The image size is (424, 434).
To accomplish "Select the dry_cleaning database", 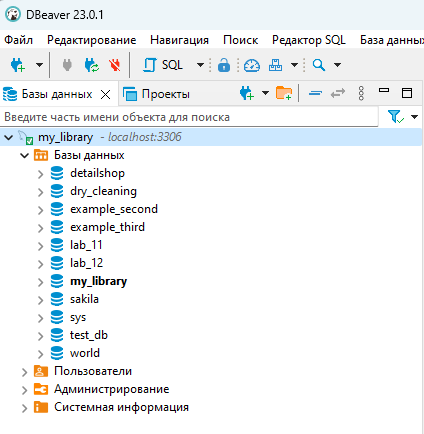I will (x=103, y=191).
